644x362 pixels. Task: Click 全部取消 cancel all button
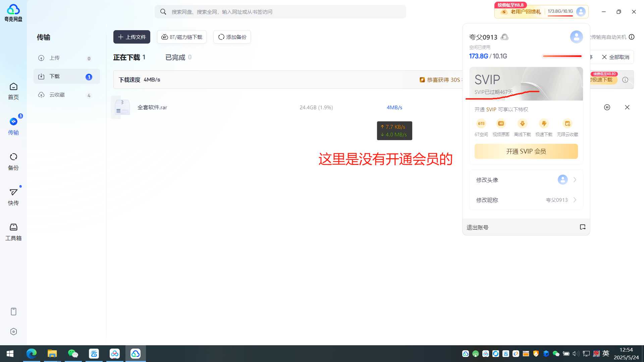[616, 57]
